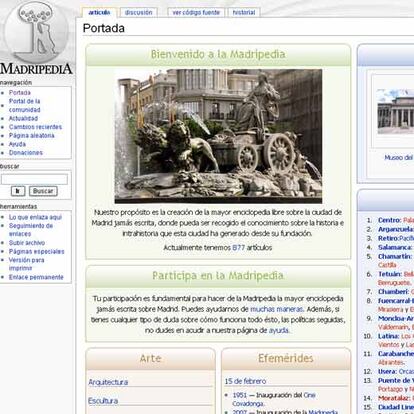Open the artículo tab
The height and width of the screenshot is (414, 414).
tap(99, 12)
